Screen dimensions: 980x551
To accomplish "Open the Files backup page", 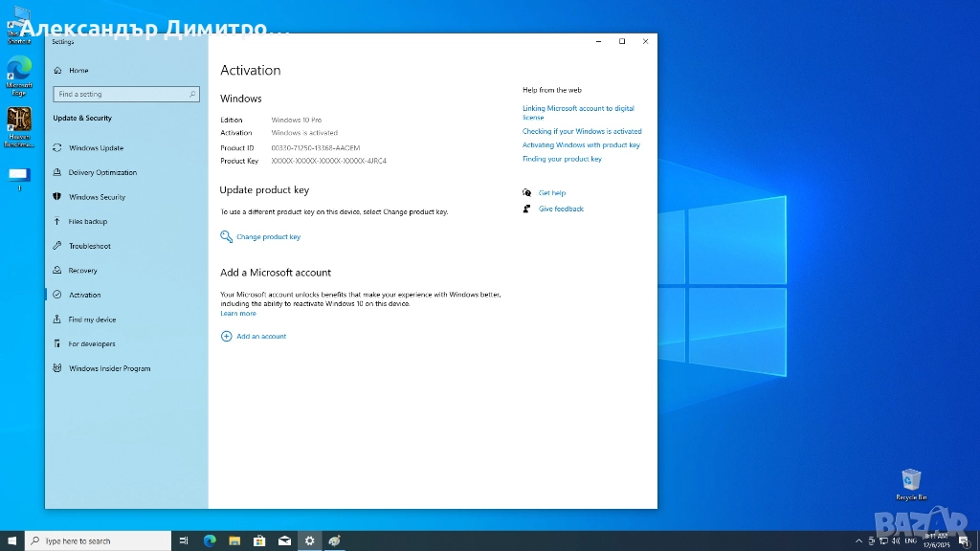I will click(88, 222).
